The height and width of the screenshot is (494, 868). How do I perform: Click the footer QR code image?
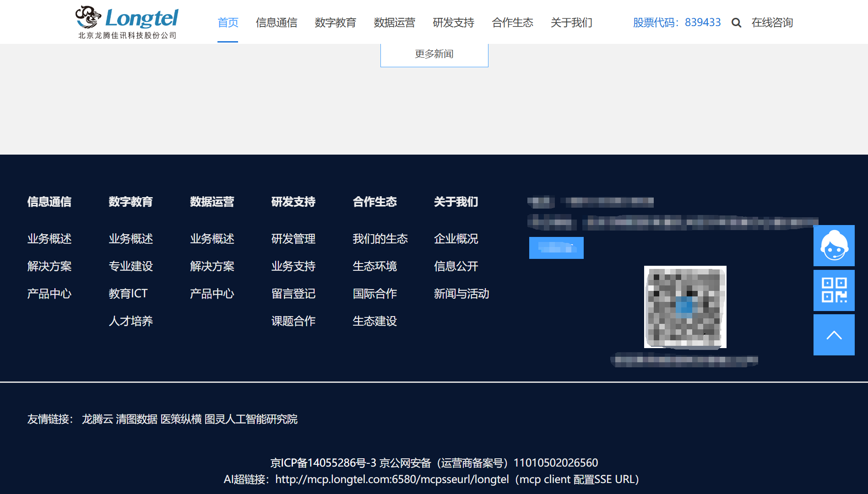tap(685, 307)
